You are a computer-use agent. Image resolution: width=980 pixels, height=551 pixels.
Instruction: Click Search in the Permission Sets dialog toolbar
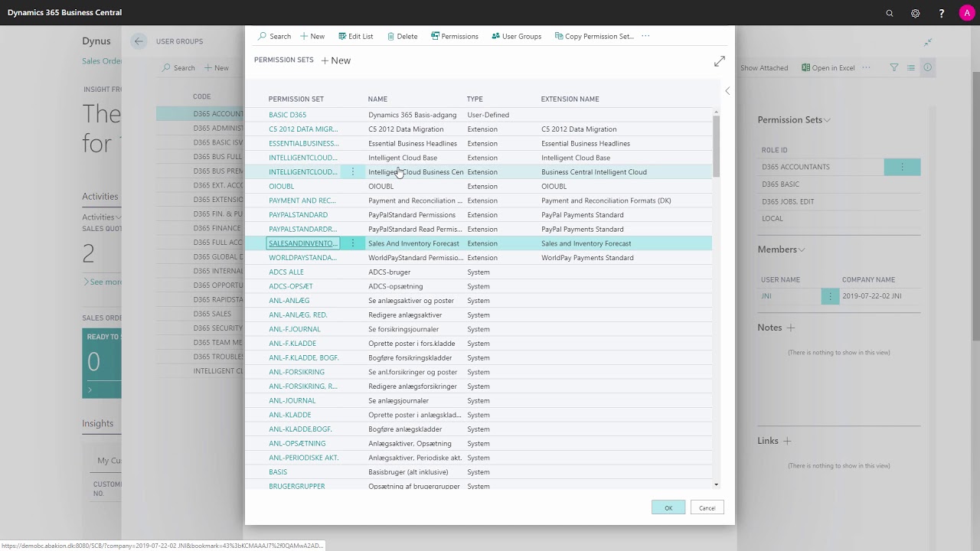point(275,36)
